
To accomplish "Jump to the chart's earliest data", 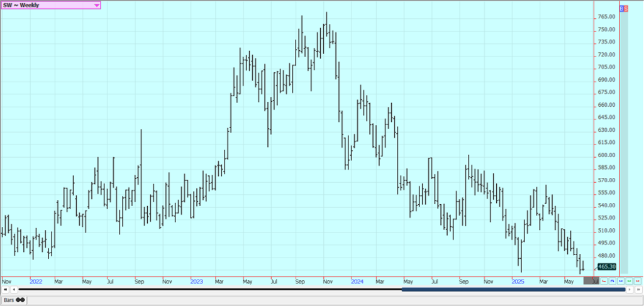I will click(5, 290).
